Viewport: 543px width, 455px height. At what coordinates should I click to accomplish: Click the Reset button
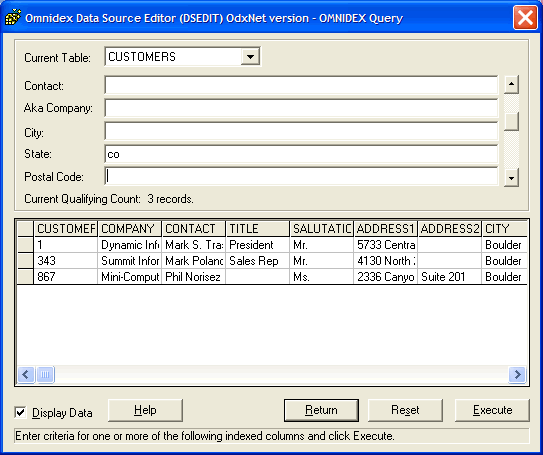pyautogui.click(x=405, y=410)
